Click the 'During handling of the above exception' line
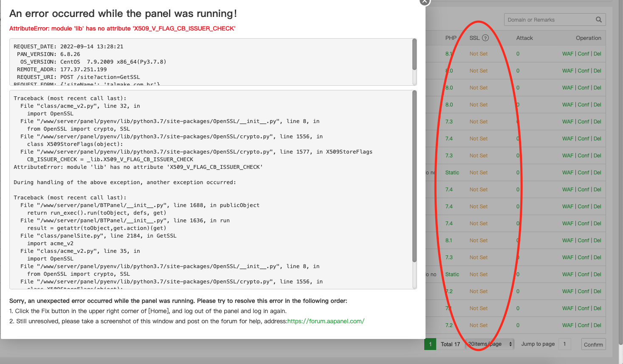The height and width of the screenshot is (364, 623). (x=125, y=182)
